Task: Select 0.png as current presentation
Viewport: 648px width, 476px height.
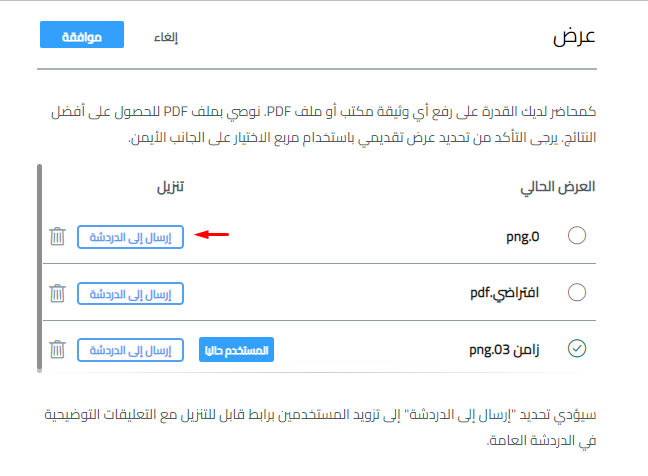Action: coord(577,236)
